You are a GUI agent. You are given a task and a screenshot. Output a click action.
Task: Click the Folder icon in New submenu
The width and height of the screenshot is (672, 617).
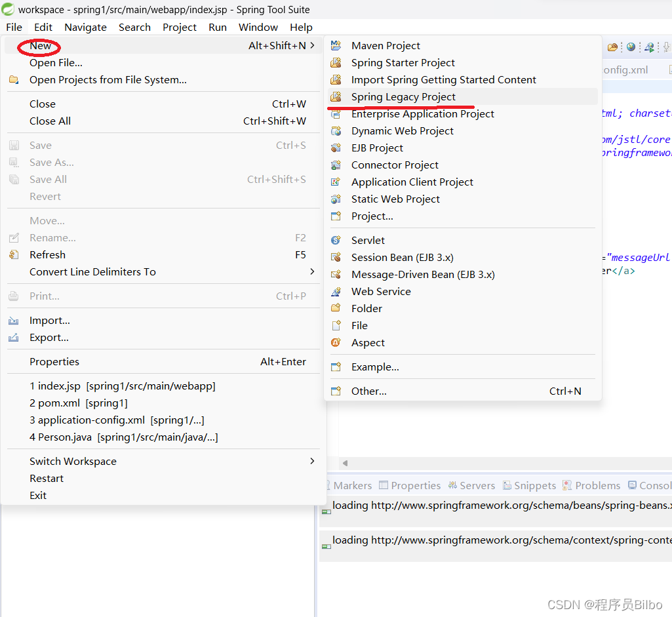[336, 308]
